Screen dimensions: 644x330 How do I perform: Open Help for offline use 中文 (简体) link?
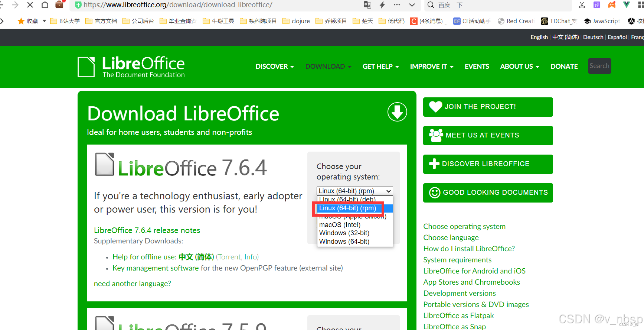click(x=163, y=257)
